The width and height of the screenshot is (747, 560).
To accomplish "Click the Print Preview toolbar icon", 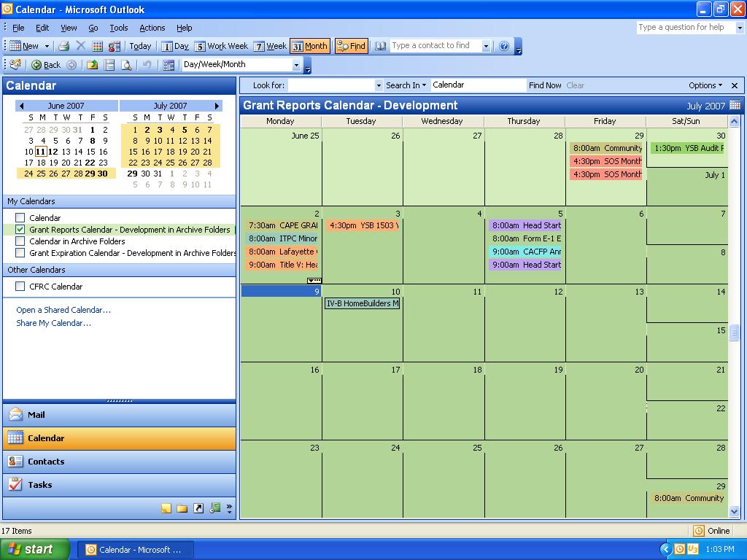I will [x=126, y=65].
